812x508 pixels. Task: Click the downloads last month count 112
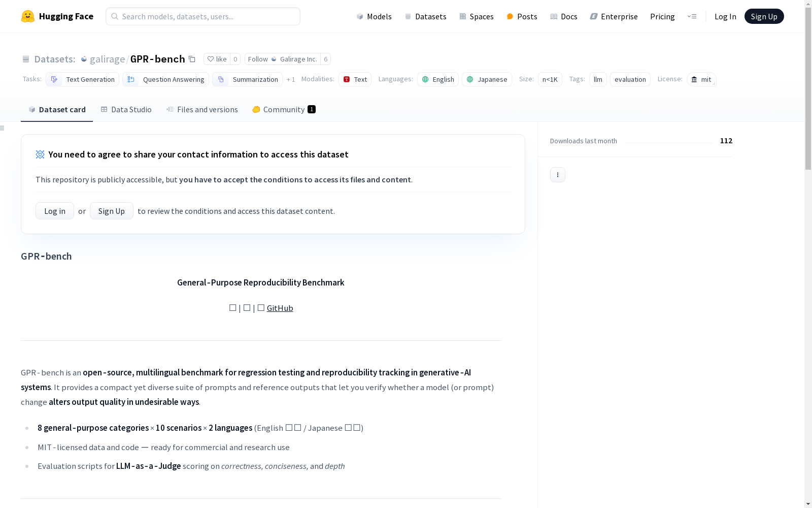click(726, 141)
